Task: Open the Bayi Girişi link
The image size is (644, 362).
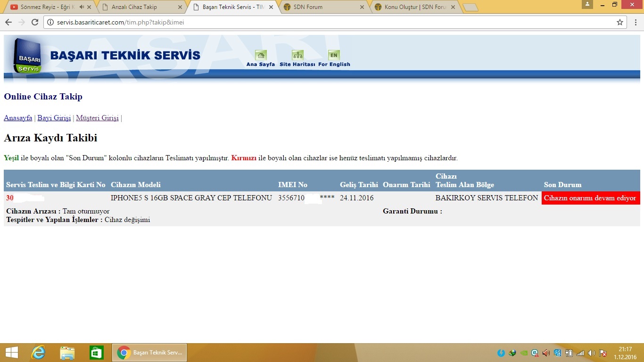Action: point(54,118)
